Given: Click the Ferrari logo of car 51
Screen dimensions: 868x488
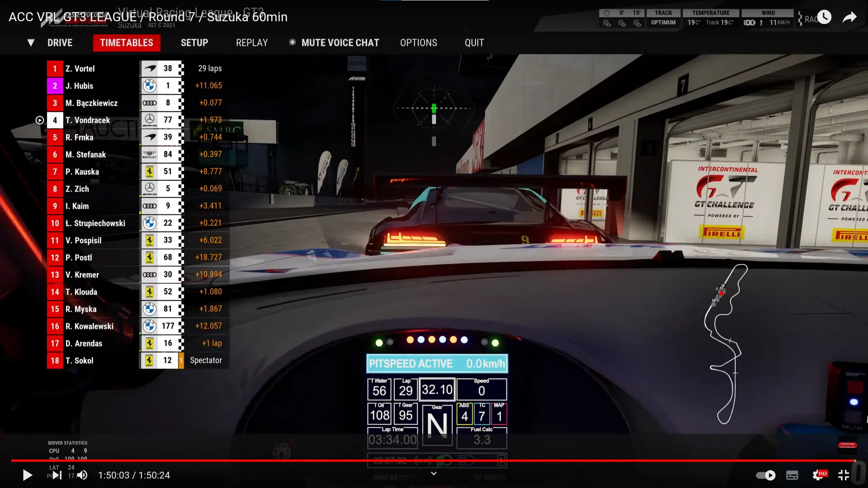Looking at the screenshot, I should (150, 172).
